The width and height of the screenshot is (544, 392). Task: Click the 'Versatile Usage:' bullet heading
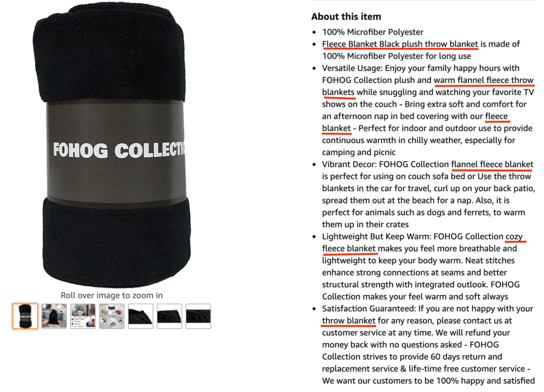(352, 68)
